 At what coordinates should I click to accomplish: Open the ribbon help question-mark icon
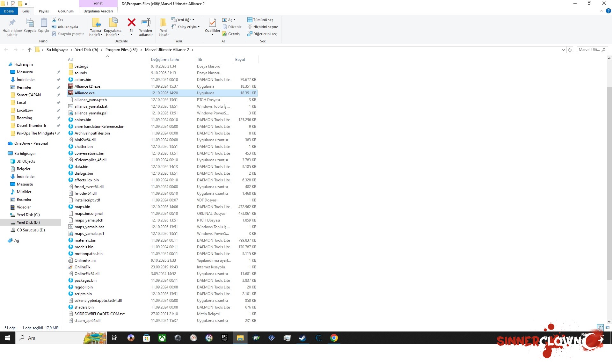coord(608,11)
